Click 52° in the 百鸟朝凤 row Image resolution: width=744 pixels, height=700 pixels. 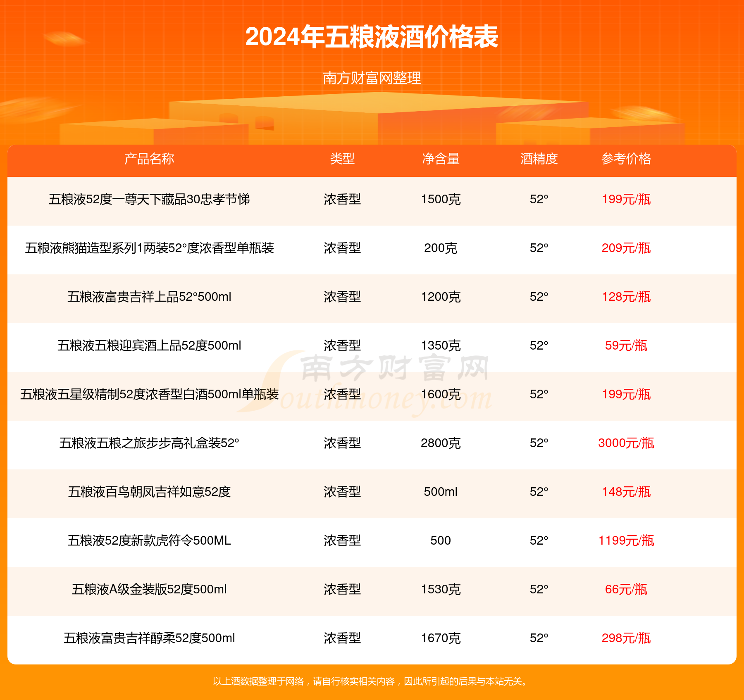[539, 492]
